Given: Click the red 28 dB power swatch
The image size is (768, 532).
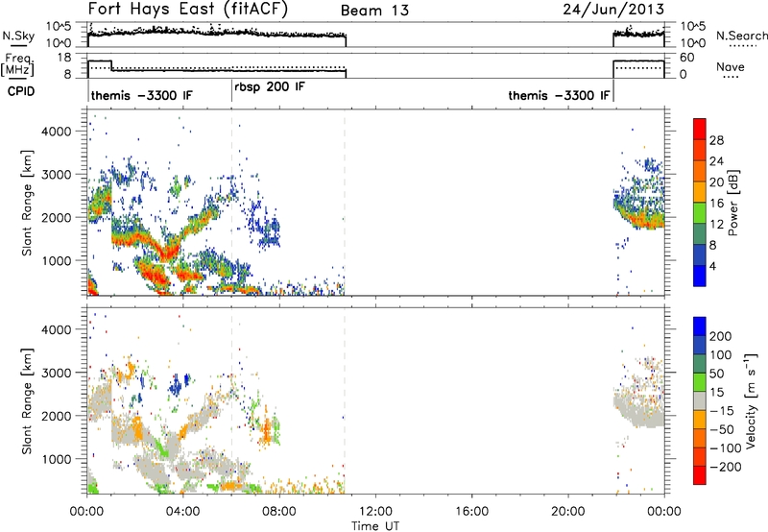Looking at the screenshot, I should click(x=700, y=130).
